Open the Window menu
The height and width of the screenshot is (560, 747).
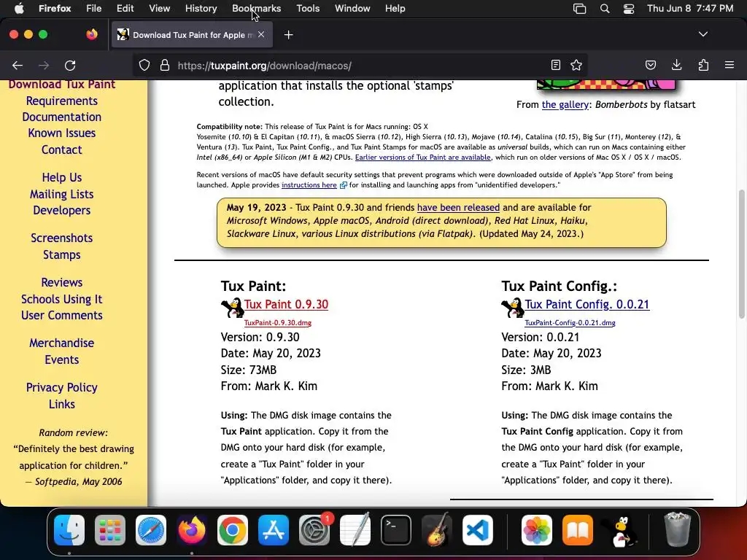(x=352, y=8)
